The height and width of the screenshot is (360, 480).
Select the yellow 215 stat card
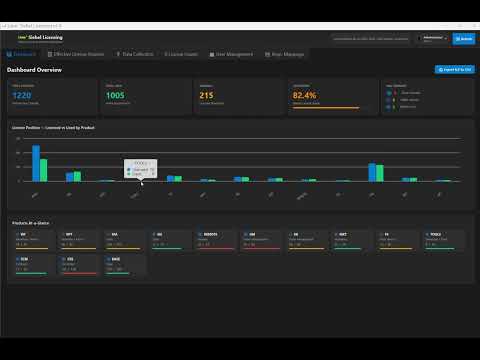pos(240,97)
